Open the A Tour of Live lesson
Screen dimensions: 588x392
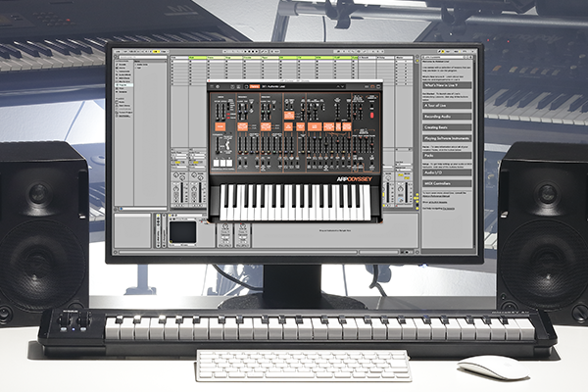tap(447, 106)
